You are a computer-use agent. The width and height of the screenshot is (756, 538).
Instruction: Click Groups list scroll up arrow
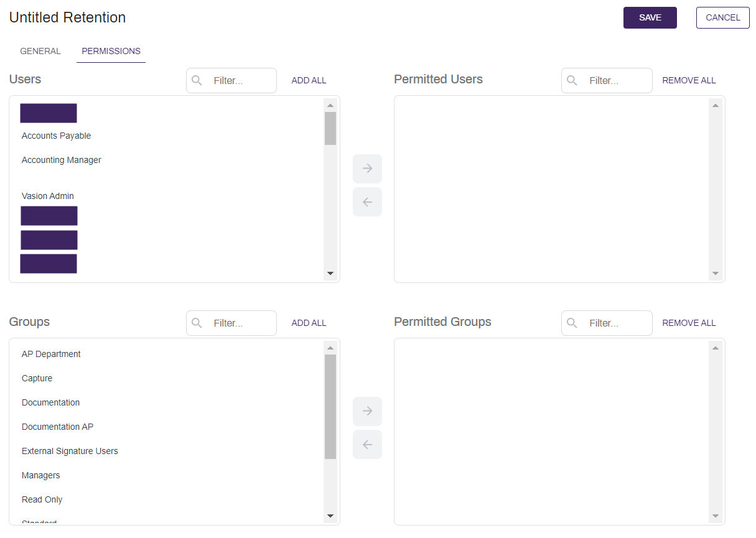tap(330, 348)
